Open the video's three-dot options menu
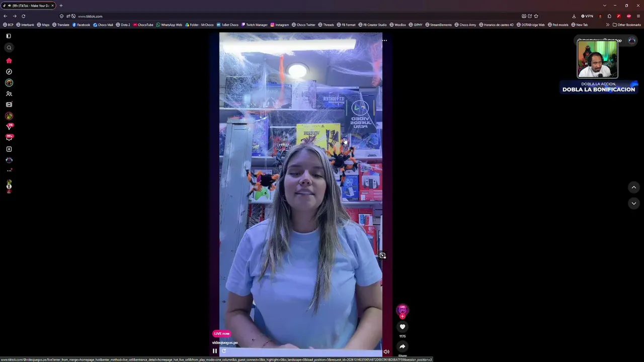 tap(384, 40)
